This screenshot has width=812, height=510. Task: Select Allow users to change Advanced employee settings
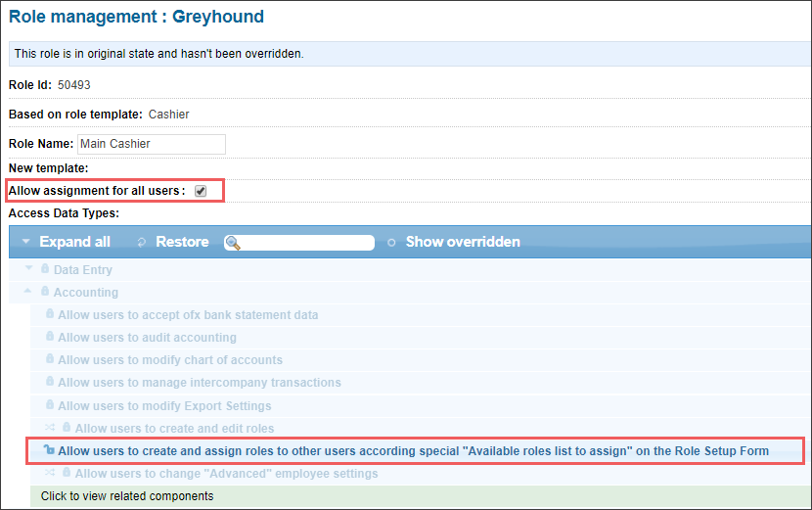226,474
